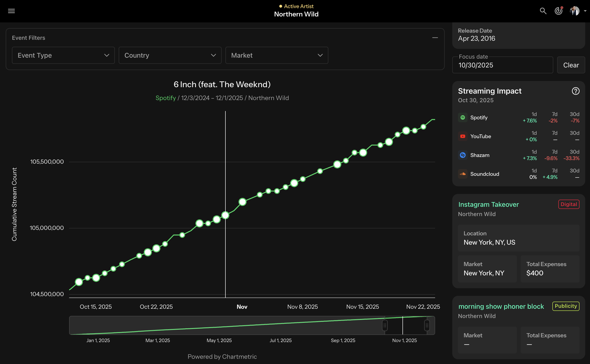The image size is (590, 364).
Task: Click the Streaming Impact help icon
Action: pos(575,91)
